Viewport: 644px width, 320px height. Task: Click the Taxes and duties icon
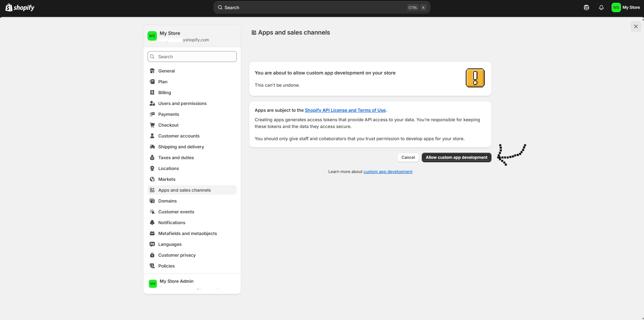[152, 157]
